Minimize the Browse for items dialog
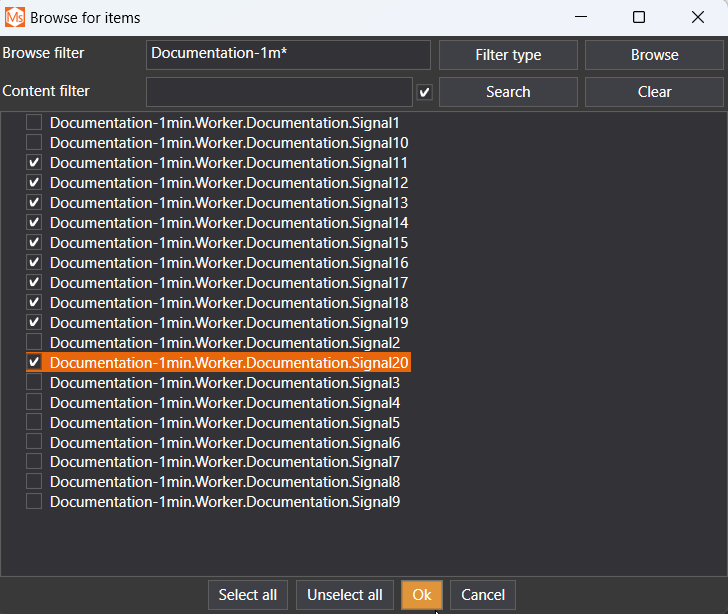This screenshot has width=728, height=614. [x=580, y=17]
